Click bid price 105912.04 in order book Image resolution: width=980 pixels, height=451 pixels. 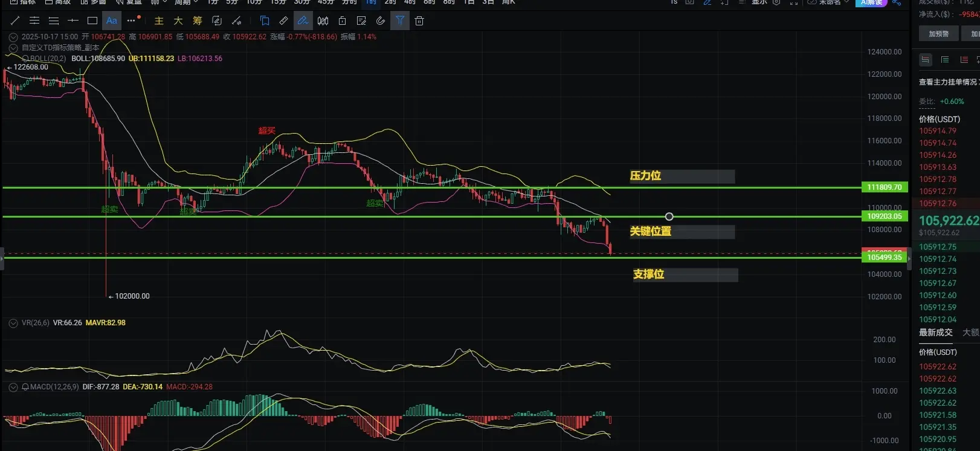point(938,320)
